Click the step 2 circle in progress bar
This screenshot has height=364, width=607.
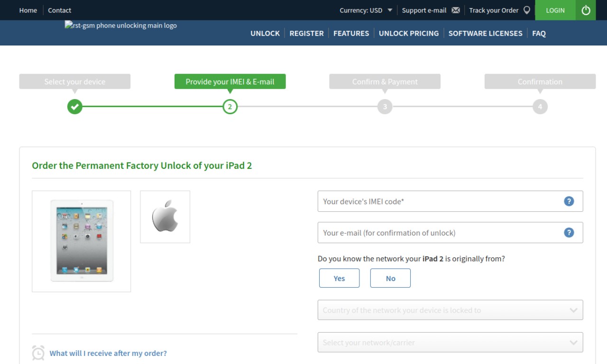[230, 107]
